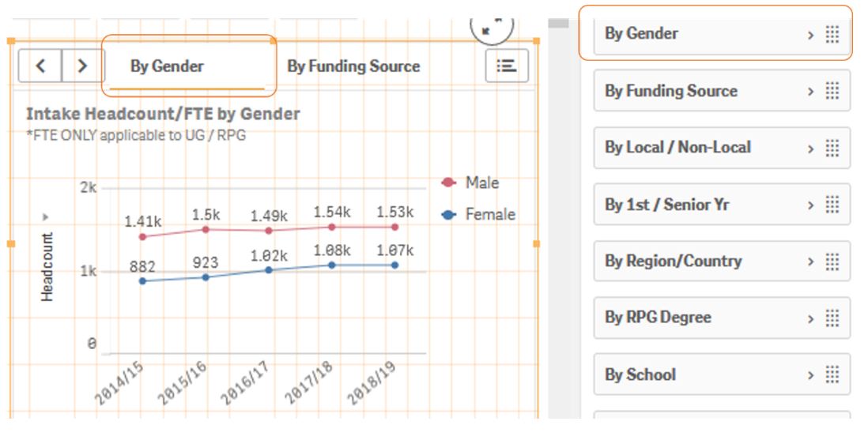The height and width of the screenshot is (440, 868).
Task: Select the By Gender label in right panel
Action: point(641,34)
